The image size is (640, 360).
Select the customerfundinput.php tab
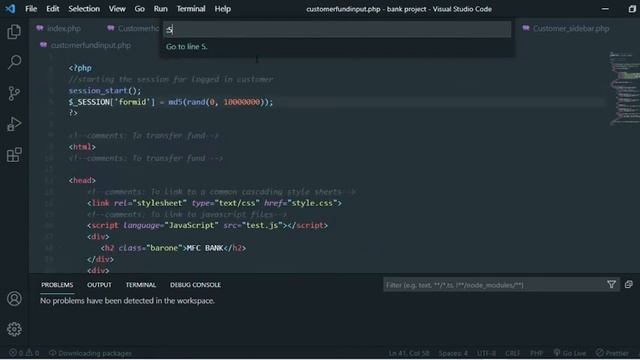click(85, 45)
